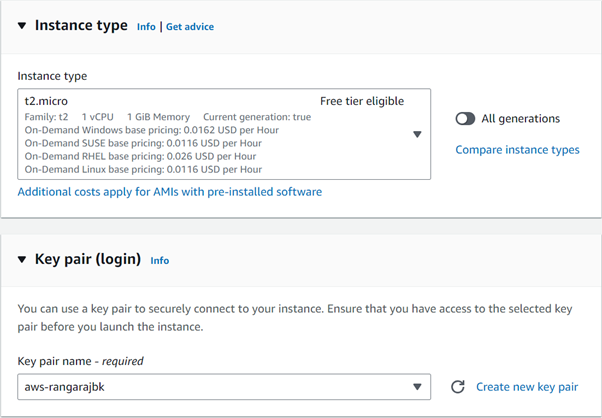This screenshot has width=602, height=418.
Task: Click the Instance type field label
Action: pyautogui.click(x=52, y=76)
